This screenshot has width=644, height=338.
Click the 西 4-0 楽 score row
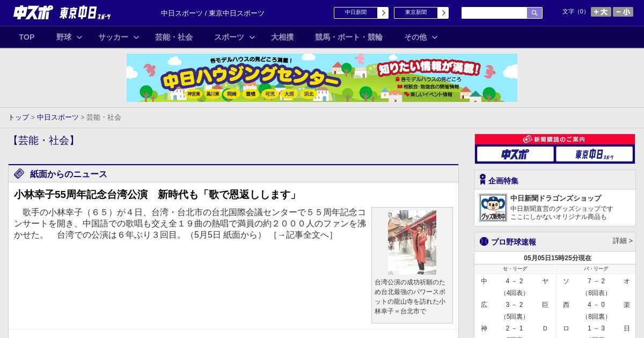[x=596, y=305]
